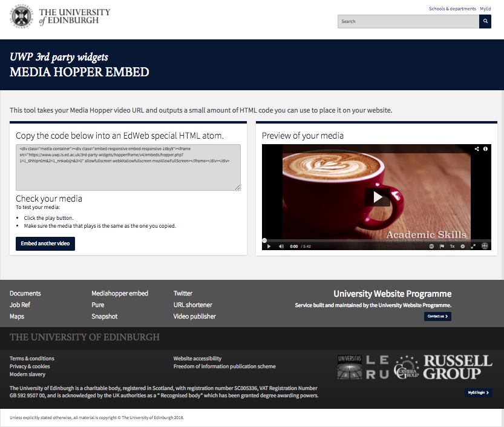This screenshot has height=427, width=504.
Task: Click the search magnifier button
Action: point(485,21)
